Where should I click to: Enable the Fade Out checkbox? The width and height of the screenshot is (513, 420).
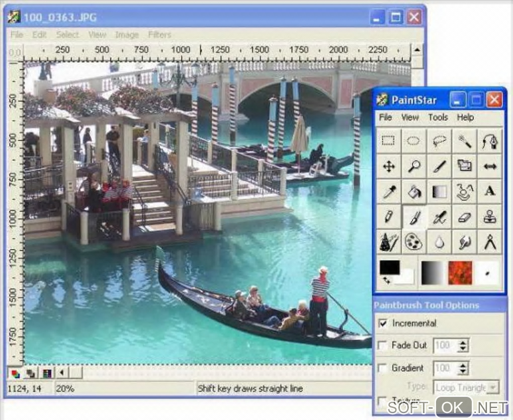(382, 345)
